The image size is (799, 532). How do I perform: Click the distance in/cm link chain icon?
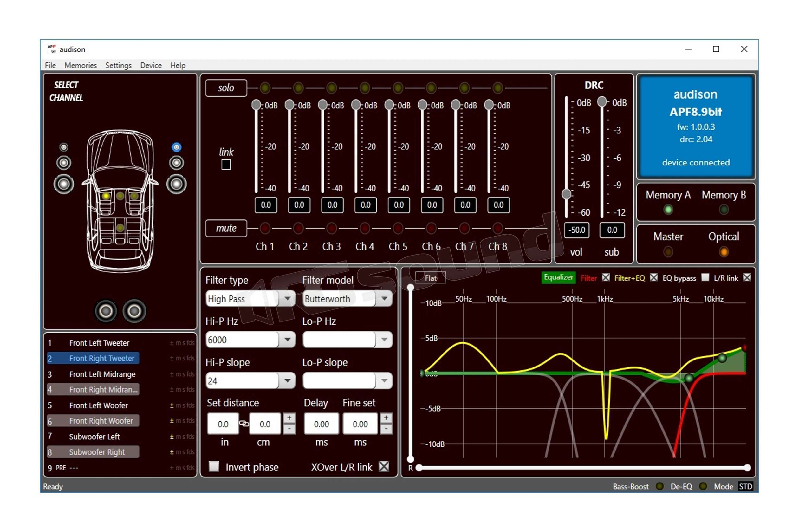244,424
